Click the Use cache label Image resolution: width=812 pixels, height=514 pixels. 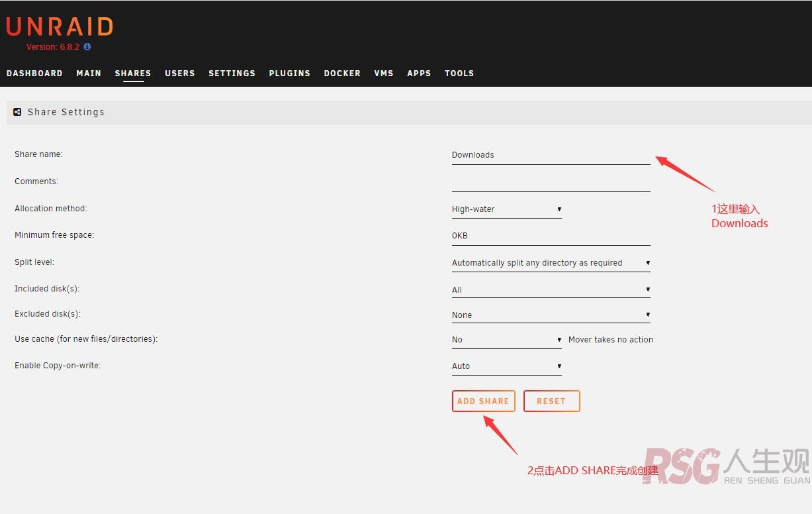click(x=86, y=339)
